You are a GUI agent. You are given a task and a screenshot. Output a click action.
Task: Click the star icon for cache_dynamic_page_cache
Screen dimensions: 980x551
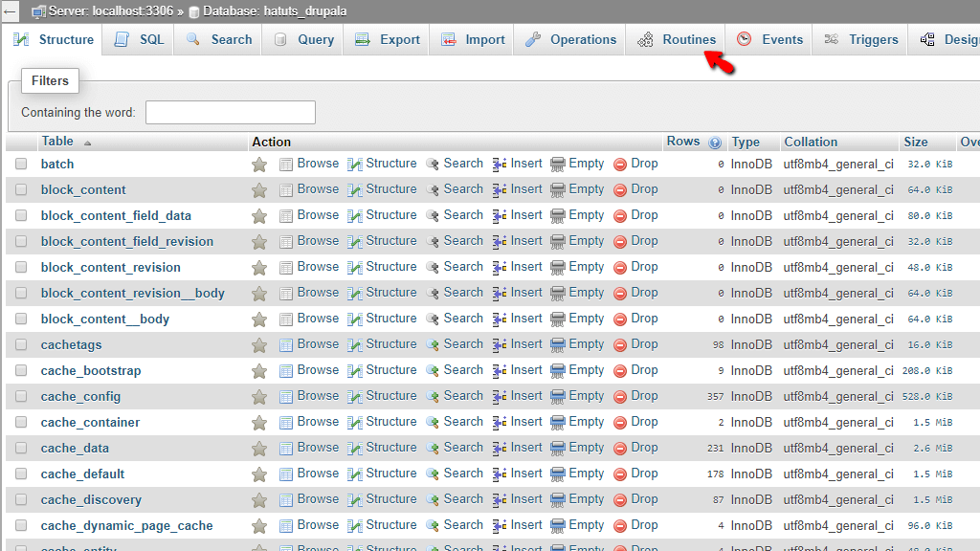click(x=259, y=526)
